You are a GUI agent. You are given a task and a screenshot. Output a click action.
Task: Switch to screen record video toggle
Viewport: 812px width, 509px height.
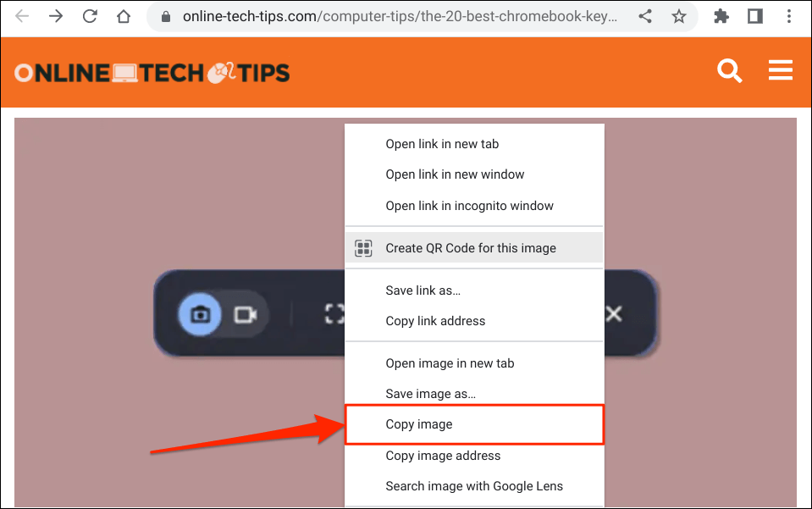pos(246,314)
